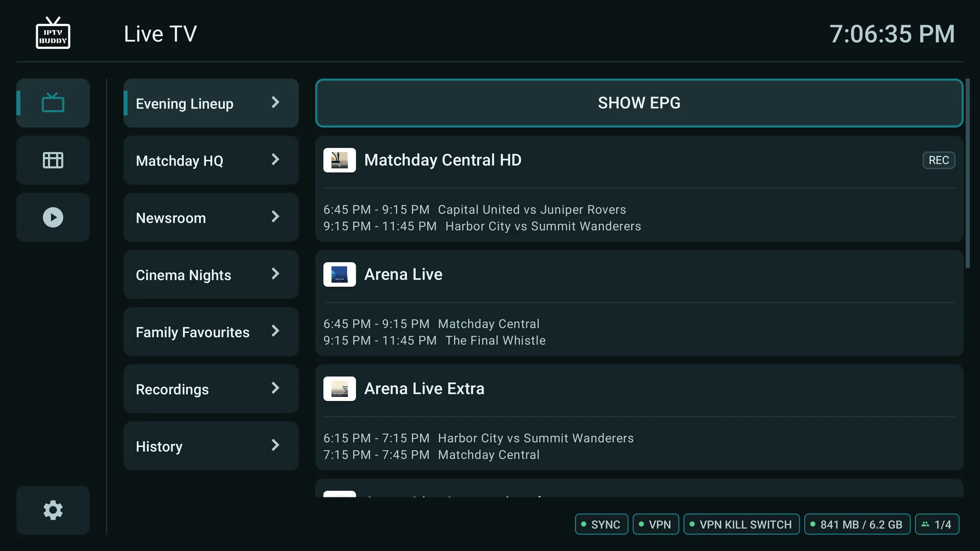
Task: Click the Live TV page title
Action: click(160, 34)
